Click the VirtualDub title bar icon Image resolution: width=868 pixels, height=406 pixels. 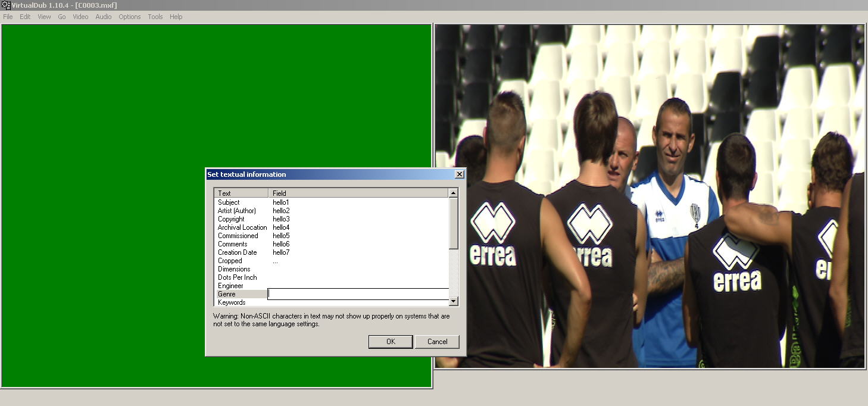5,5
